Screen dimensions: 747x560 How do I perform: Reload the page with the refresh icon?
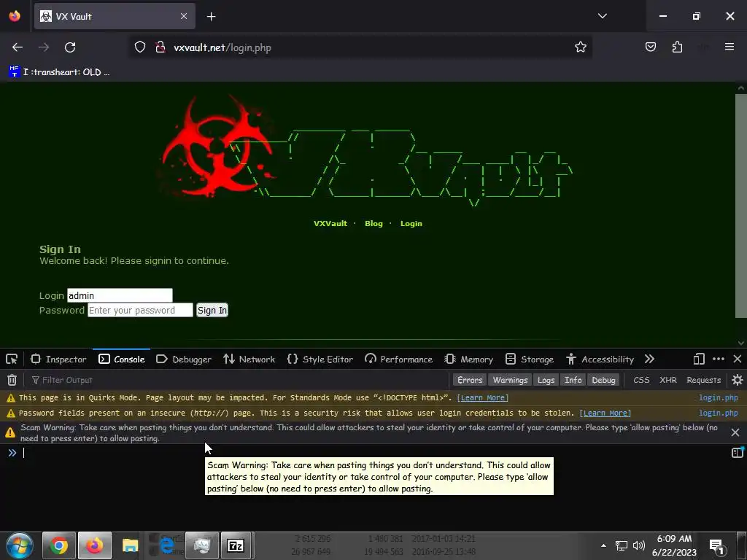click(x=70, y=47)
